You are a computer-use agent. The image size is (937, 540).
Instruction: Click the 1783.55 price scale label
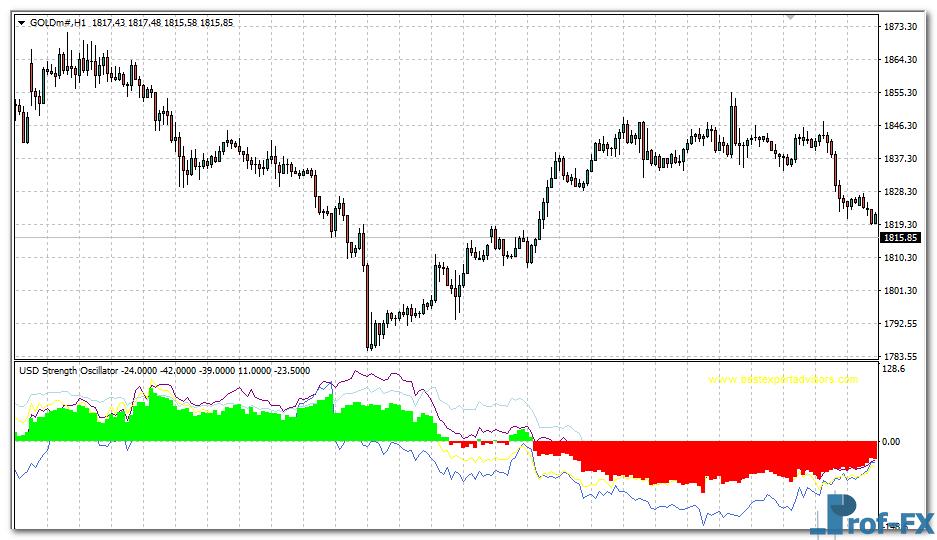pyautogui.click(x=901, y=357)
